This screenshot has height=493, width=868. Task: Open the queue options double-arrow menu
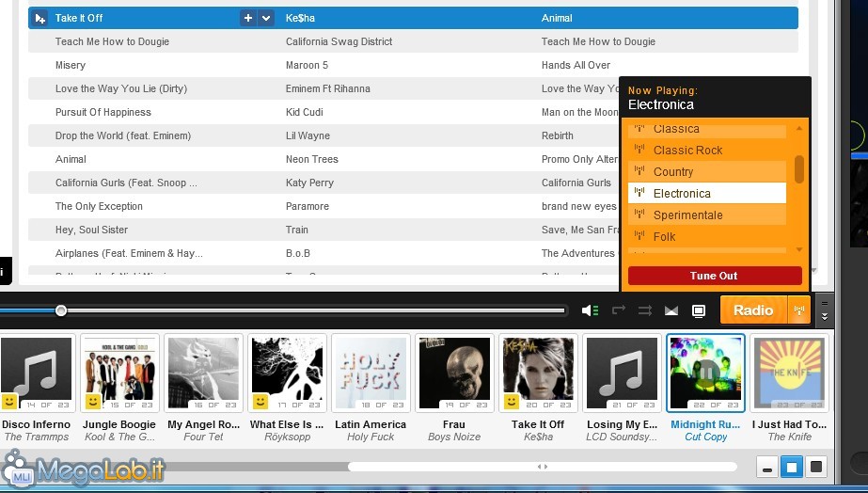pos(824,316)
